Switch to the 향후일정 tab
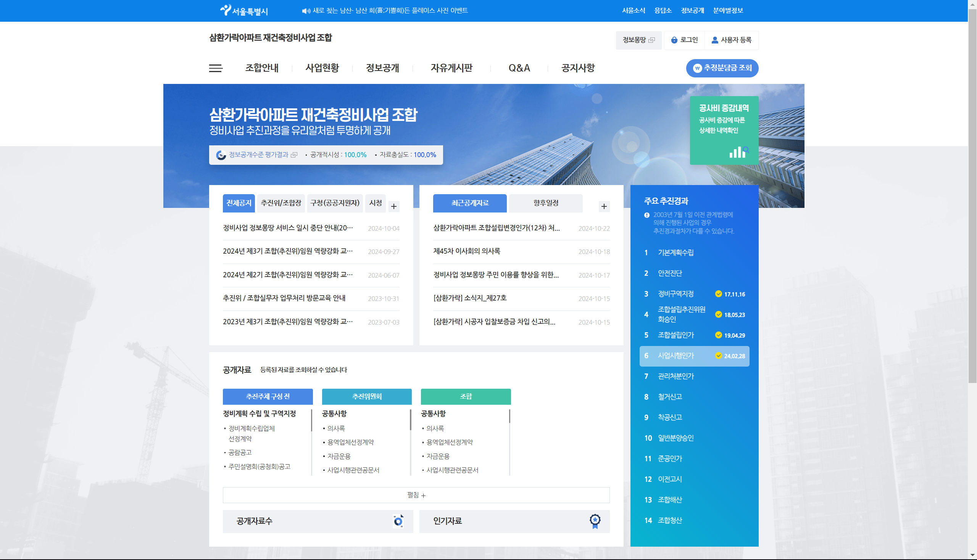The image size is (977, 560). [545, 203]
